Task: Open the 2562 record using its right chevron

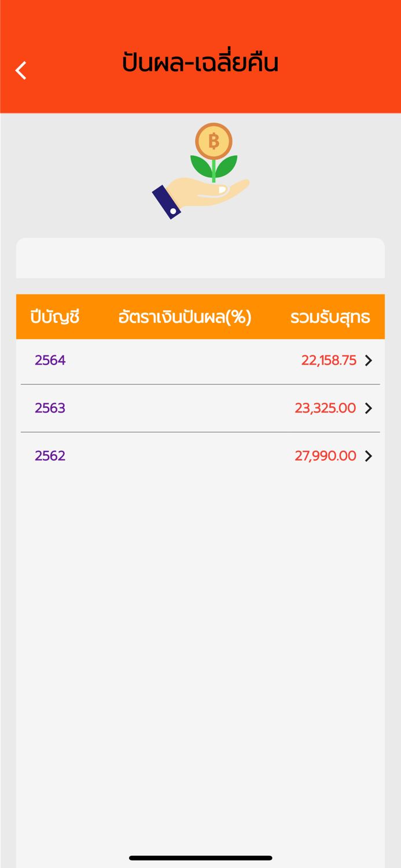Action: 369,456
